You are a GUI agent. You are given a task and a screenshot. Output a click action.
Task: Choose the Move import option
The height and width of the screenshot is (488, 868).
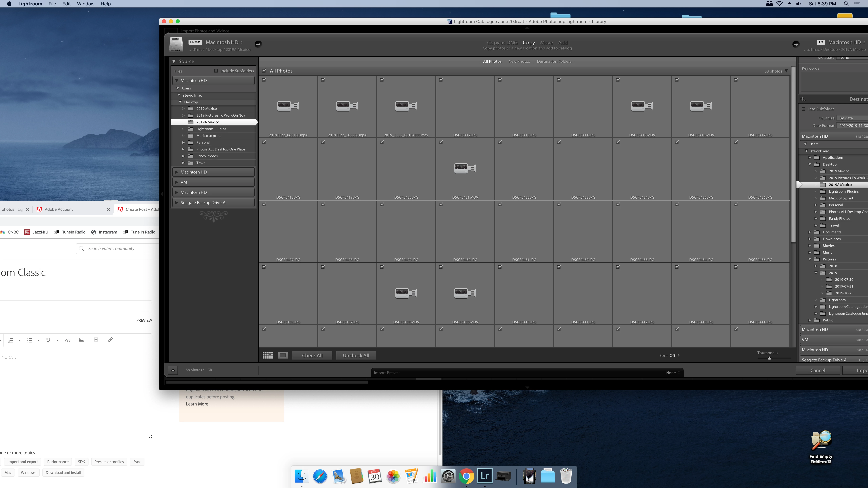pyautogui.click(x=546, y=42)
